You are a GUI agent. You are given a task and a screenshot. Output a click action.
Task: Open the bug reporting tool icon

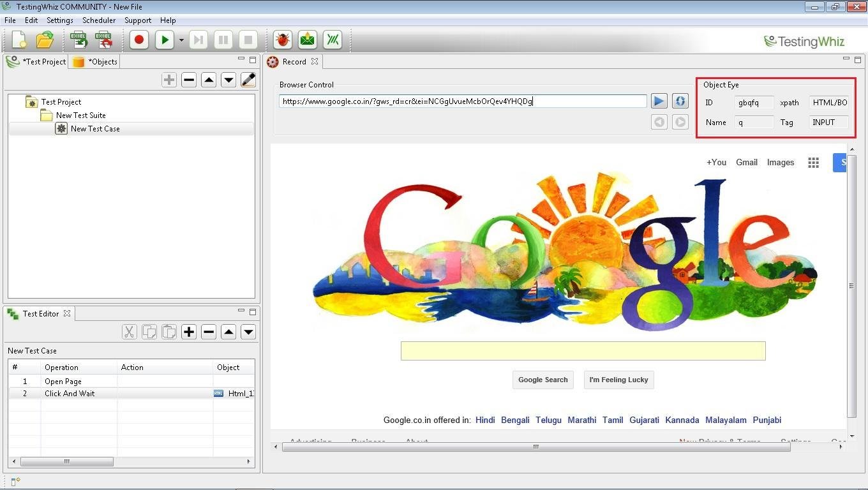tap(281, 40)
